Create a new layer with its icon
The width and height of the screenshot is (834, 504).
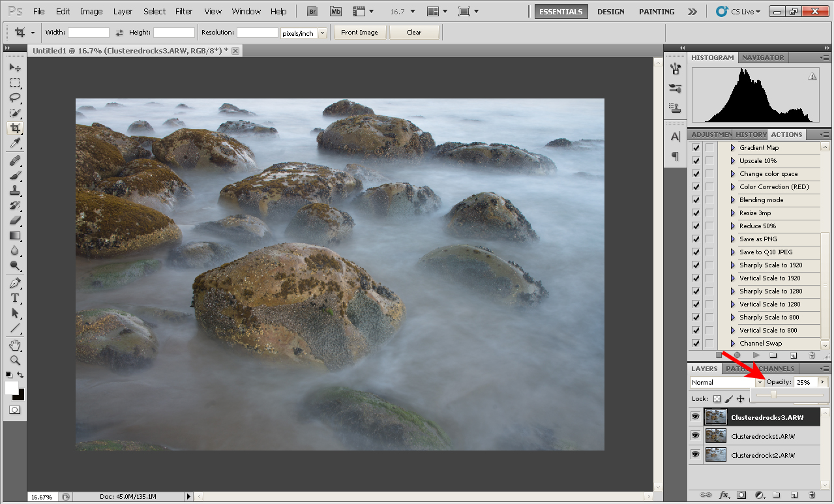pyautogui.click(x=794, y=494)
